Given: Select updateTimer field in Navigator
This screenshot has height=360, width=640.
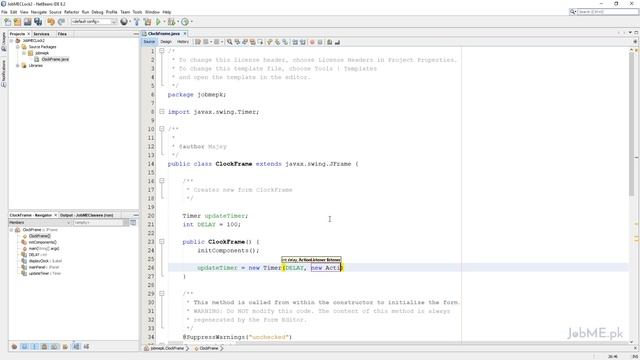Looking at the screenshot, I should coord(44,273).
